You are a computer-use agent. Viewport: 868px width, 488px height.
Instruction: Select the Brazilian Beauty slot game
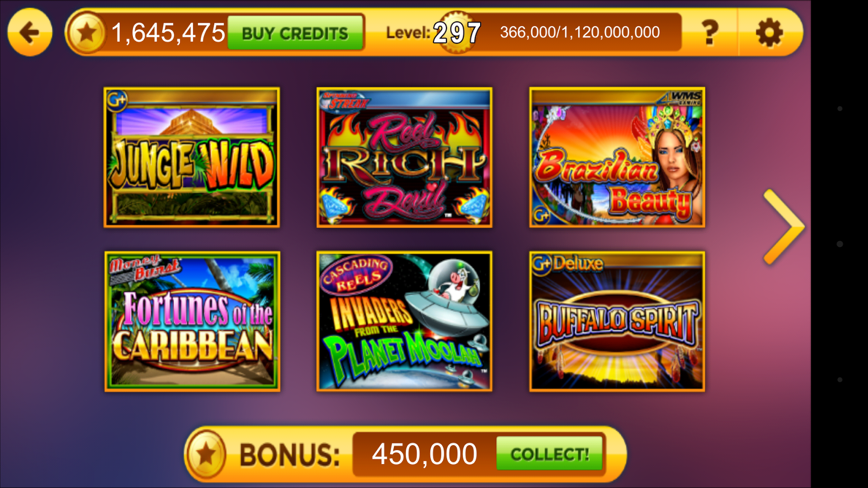tap(617, 157)
